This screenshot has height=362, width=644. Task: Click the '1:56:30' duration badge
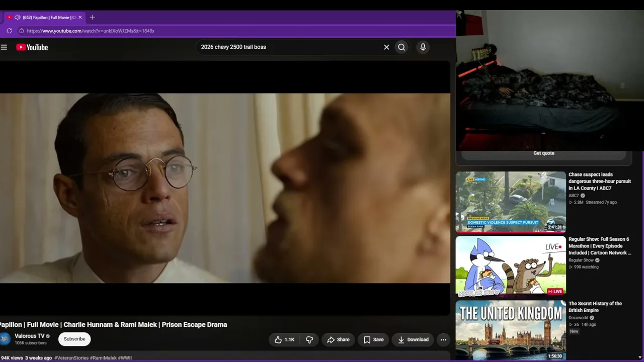click(x=555, y=356)
